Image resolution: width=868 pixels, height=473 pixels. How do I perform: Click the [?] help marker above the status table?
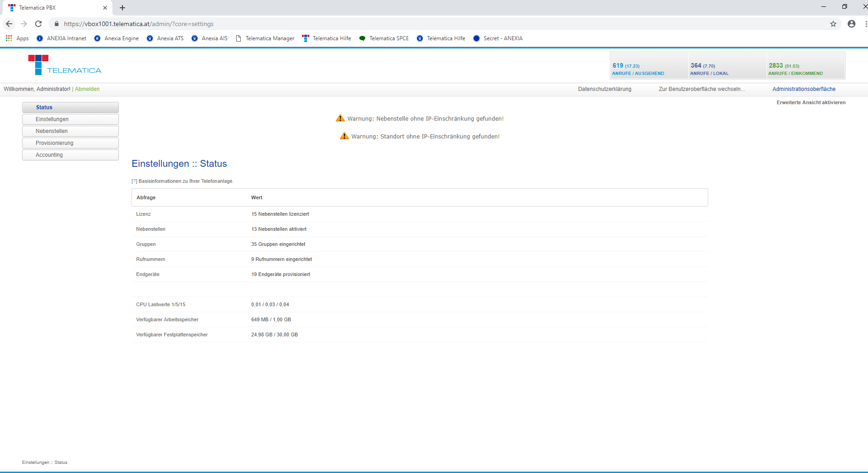click(134, 181)
